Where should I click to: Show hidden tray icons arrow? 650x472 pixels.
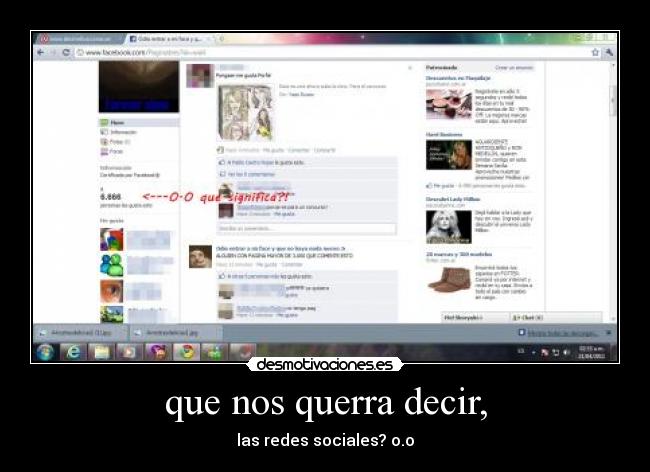[x=534, y=353]
